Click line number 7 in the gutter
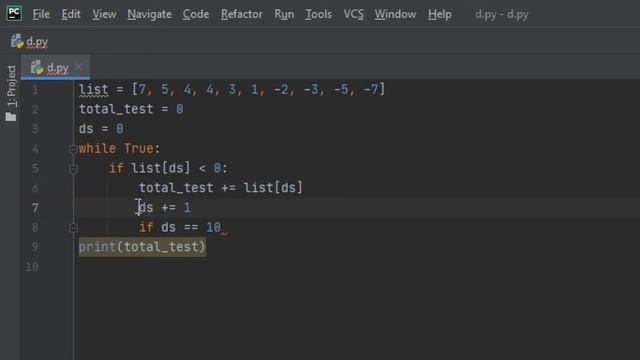 [x=35, y=208]
